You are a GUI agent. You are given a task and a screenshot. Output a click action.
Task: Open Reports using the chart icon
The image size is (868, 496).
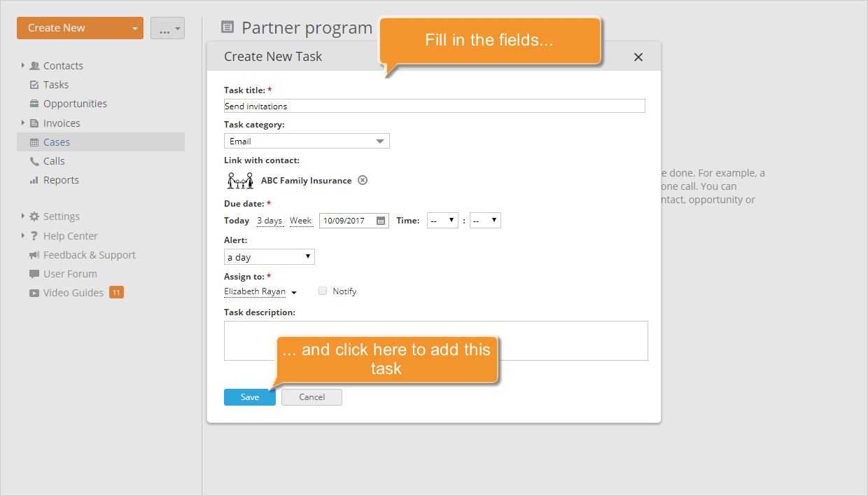[34, 179]
